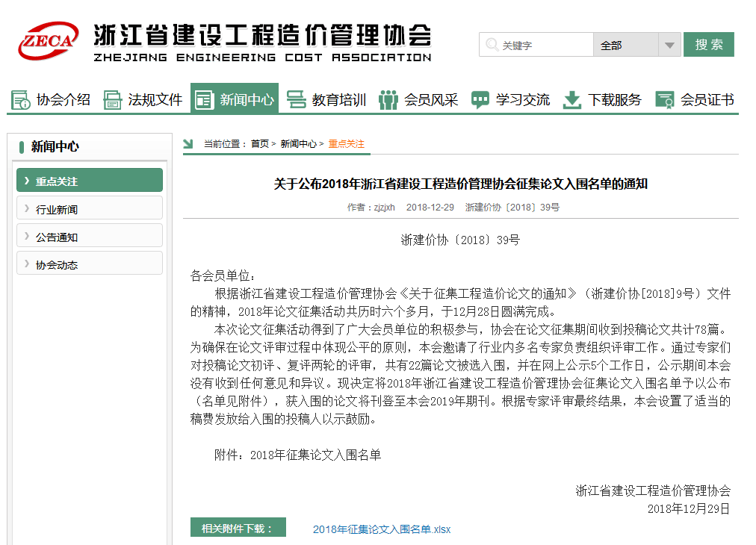Go to 首页 via breadcrumb
The width and height of the screenshot is (756, 545).
(260, 143)
